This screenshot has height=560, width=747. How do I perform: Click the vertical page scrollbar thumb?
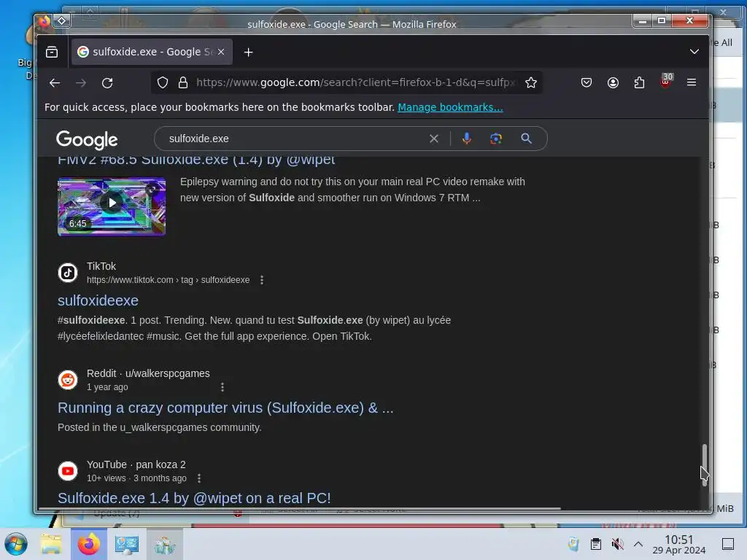coord(704,464)
